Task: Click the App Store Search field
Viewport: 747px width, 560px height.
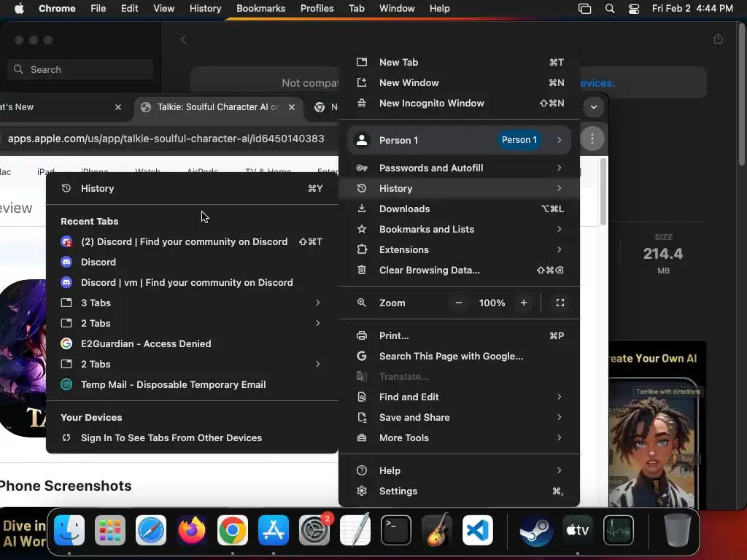Action: (x=80, y=69)
